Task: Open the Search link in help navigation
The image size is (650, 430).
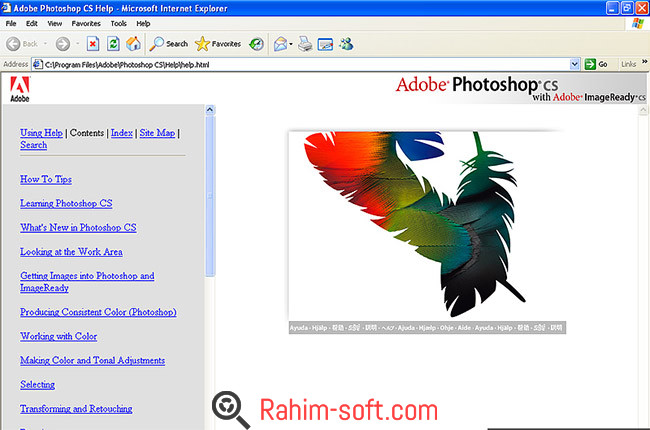Action: click(34, 145)
